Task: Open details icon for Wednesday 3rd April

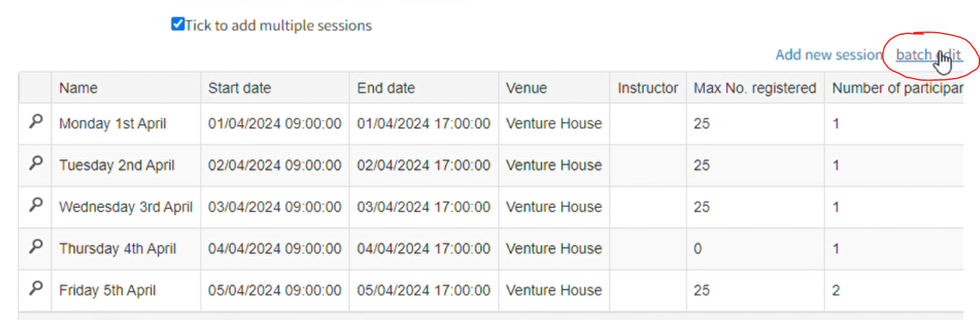Action: click(36, 205)
